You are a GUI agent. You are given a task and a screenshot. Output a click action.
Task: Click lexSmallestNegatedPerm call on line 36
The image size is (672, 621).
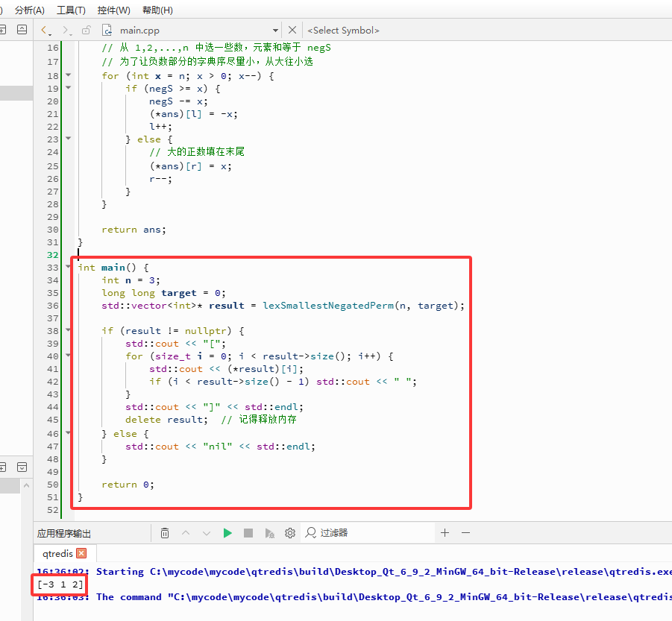(328, 306)
